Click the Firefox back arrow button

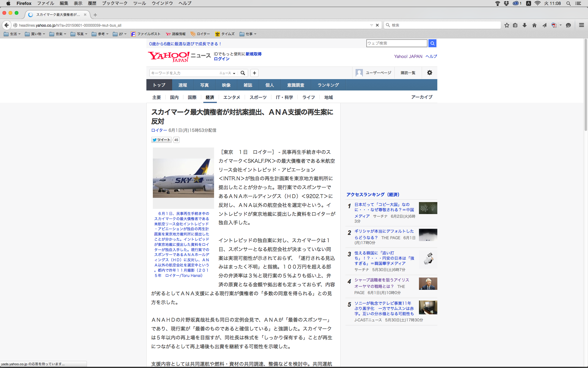pyautogui.click(x=6, y=25)
